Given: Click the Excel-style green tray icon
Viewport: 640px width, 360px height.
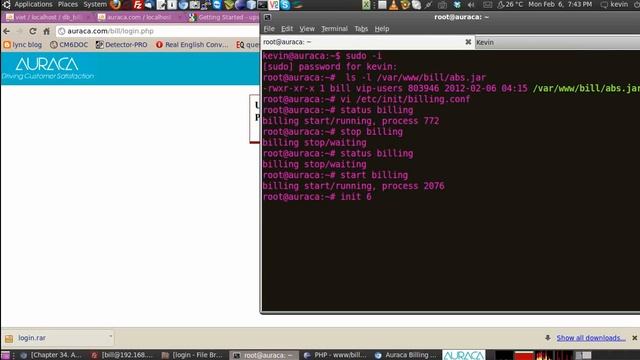Looking at the screenshot, I should coord(366,4).
